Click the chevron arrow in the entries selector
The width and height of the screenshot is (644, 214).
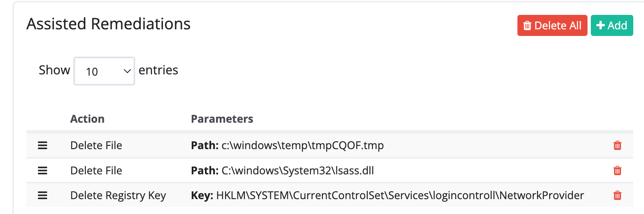[127, 71]
